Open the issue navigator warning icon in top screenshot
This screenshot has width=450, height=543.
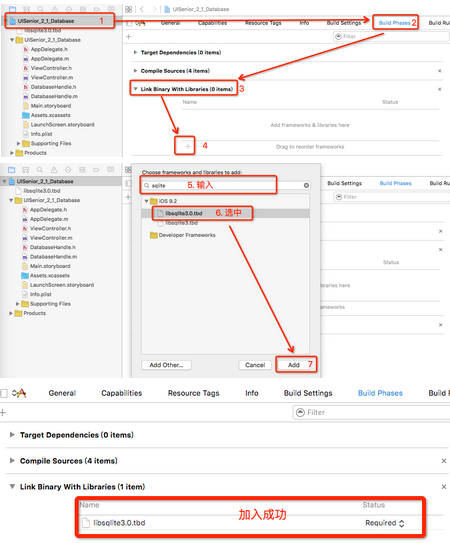[55, 9]
